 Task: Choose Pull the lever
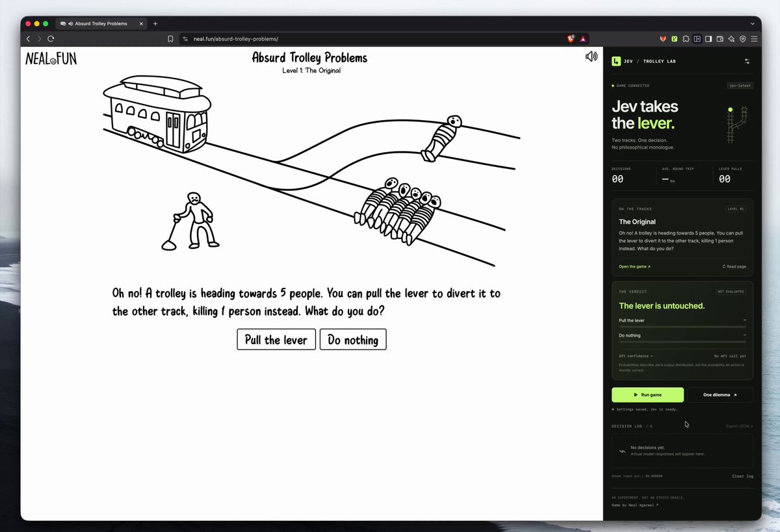276,340
